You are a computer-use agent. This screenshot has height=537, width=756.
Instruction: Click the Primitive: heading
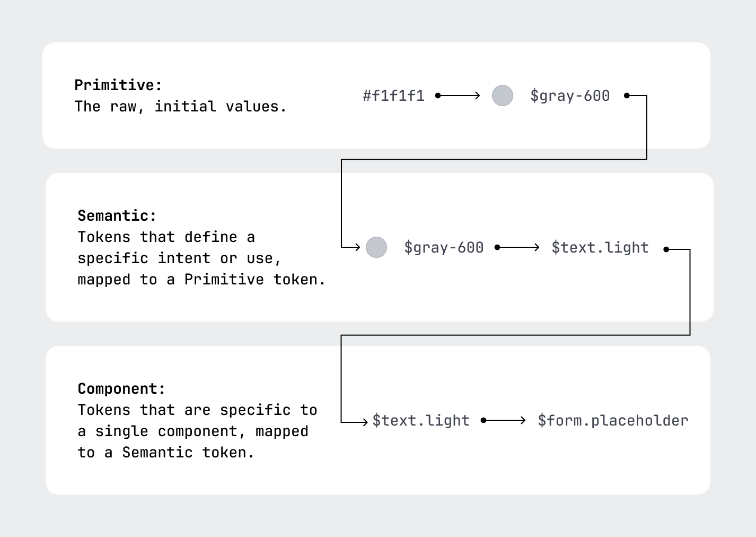[118, 85]
